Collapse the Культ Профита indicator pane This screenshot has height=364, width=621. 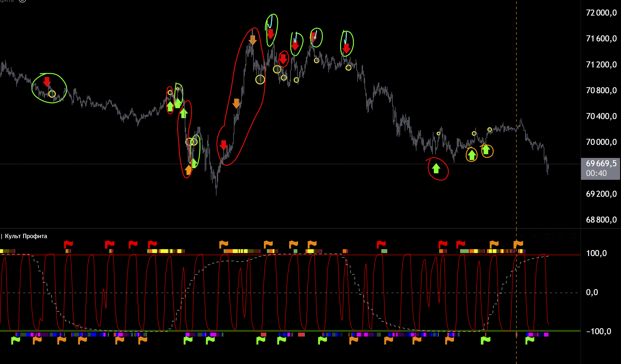560,236
